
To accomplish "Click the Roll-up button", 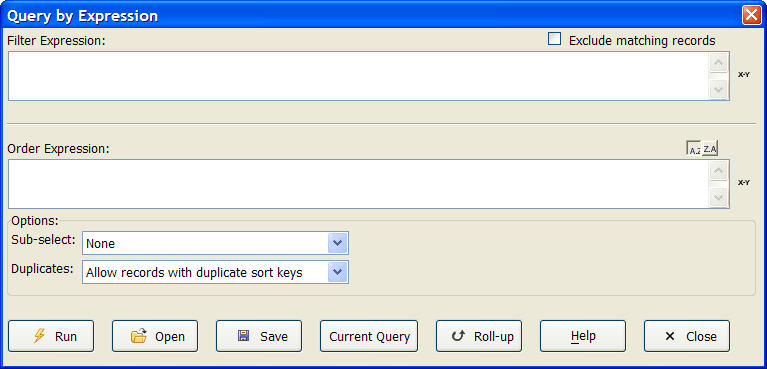I will 479,336.
